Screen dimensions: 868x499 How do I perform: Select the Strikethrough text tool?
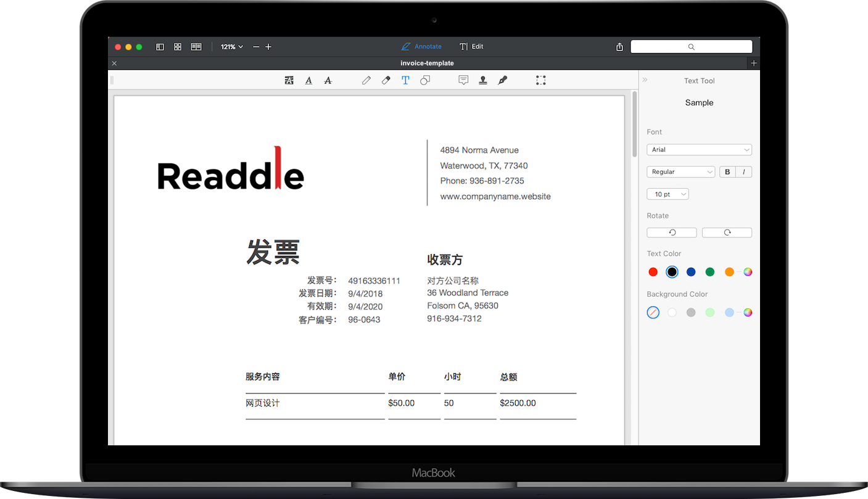tap(328, 80)
